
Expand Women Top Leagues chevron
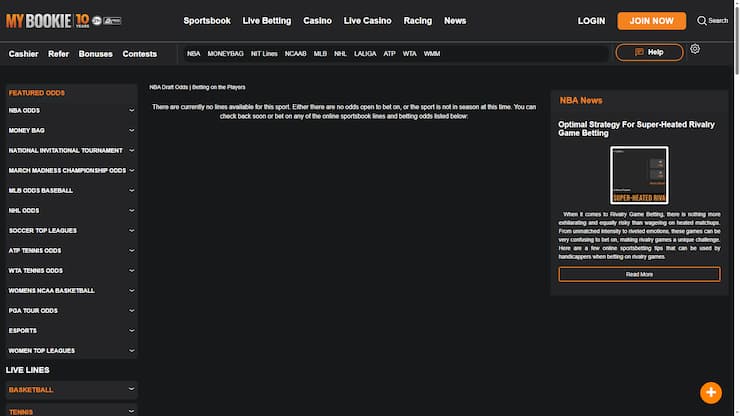pyautogui.click(x=132, y=351)
